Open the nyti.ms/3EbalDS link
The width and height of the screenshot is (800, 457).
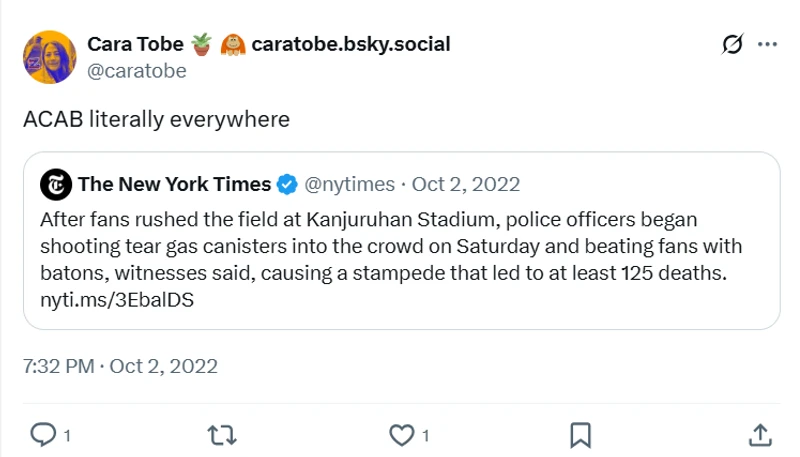[117, 300]
